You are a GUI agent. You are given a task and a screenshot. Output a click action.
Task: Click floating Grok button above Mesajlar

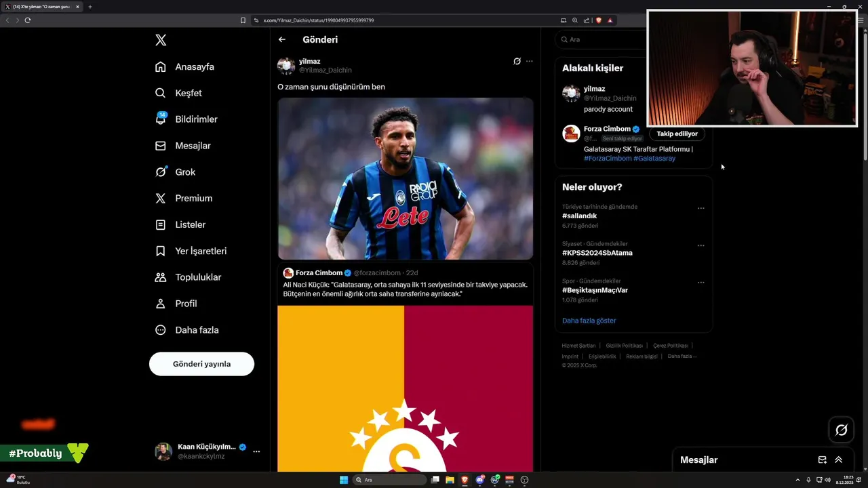842,430
